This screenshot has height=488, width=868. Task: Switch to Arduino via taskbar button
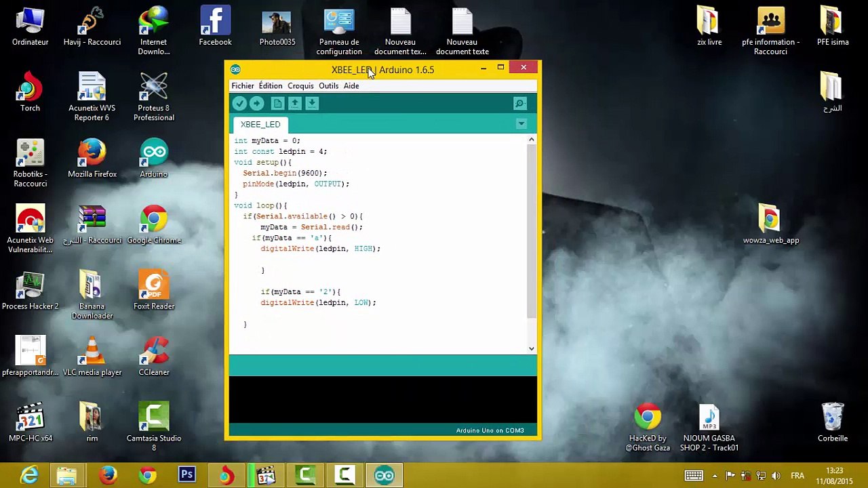coord(384,476)
